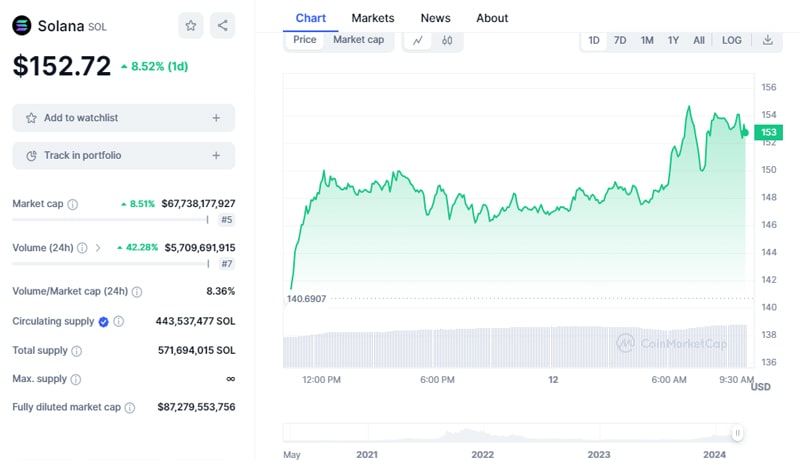The image size is (800, 460).
Task: Click the plus icon on Track in portfolio
Action: click(x=216, y=156)
